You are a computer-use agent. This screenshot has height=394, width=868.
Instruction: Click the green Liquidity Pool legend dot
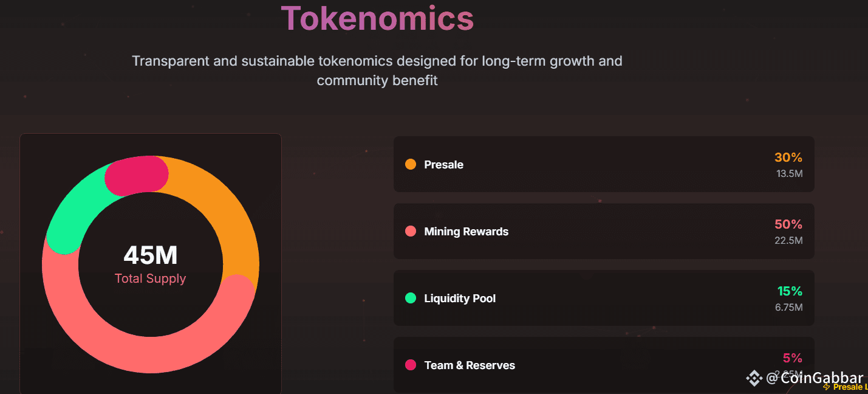pos(411,298)
